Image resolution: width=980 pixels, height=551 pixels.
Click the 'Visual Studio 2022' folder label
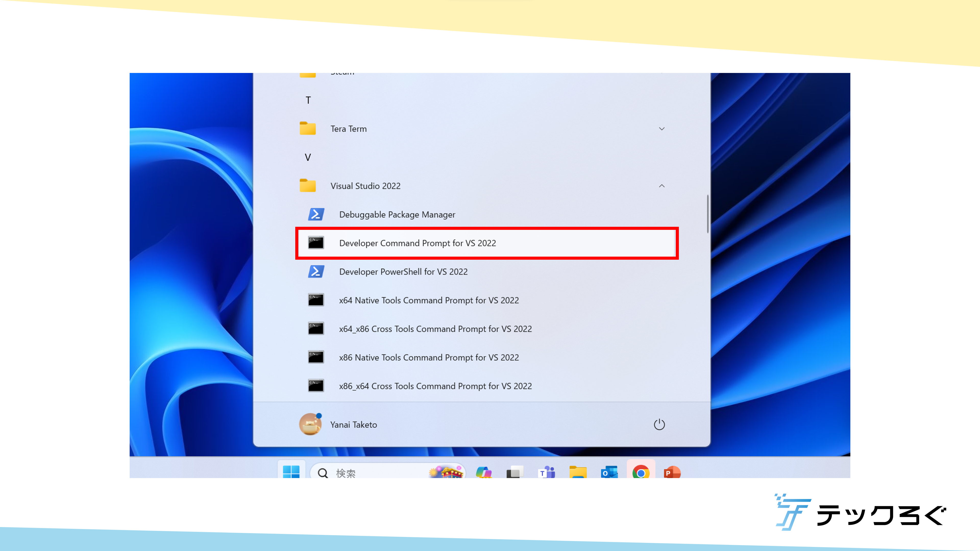[x=365, y=185]
